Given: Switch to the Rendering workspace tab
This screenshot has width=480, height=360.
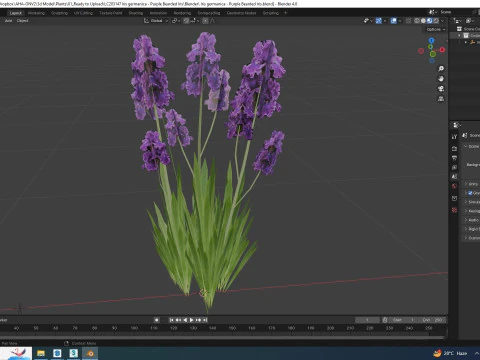Looking at the screenshot, I should click(182, 13).
